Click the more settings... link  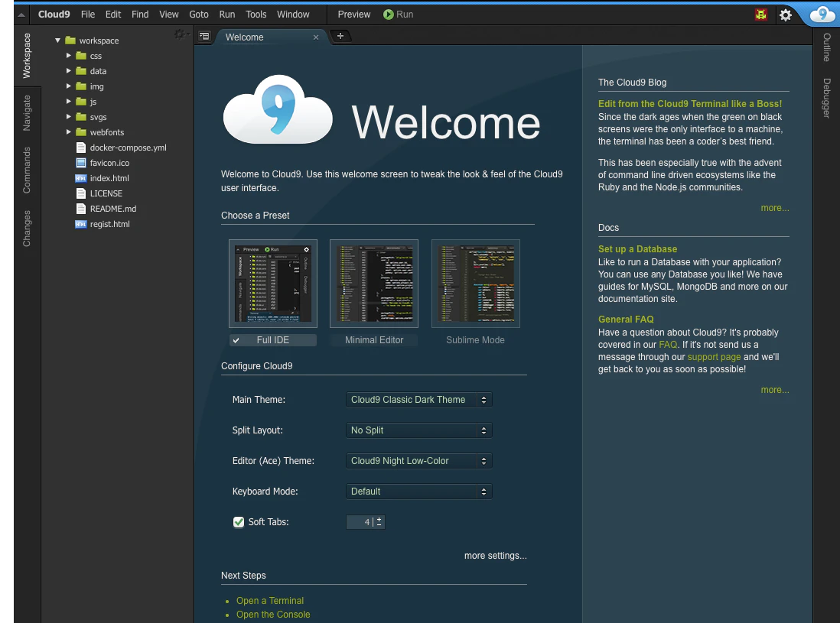(496, 556)
